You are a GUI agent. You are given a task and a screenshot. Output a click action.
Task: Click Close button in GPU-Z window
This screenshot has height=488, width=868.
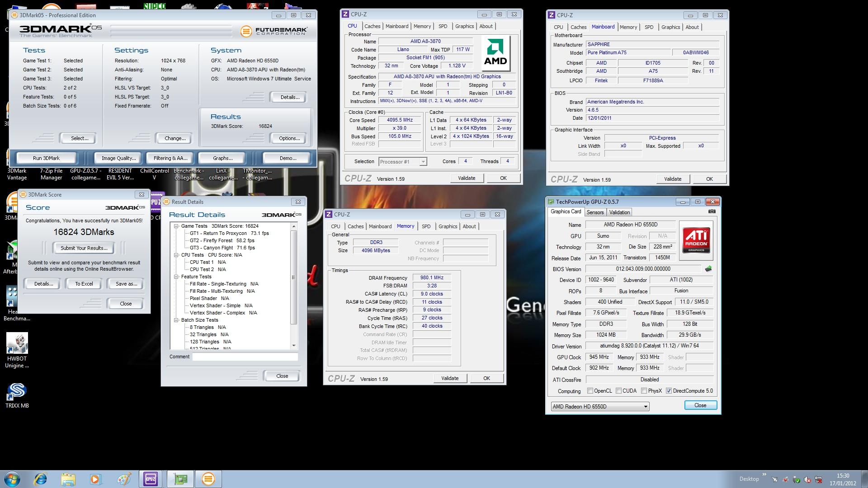pyautogui.click(x=700, y=405)
